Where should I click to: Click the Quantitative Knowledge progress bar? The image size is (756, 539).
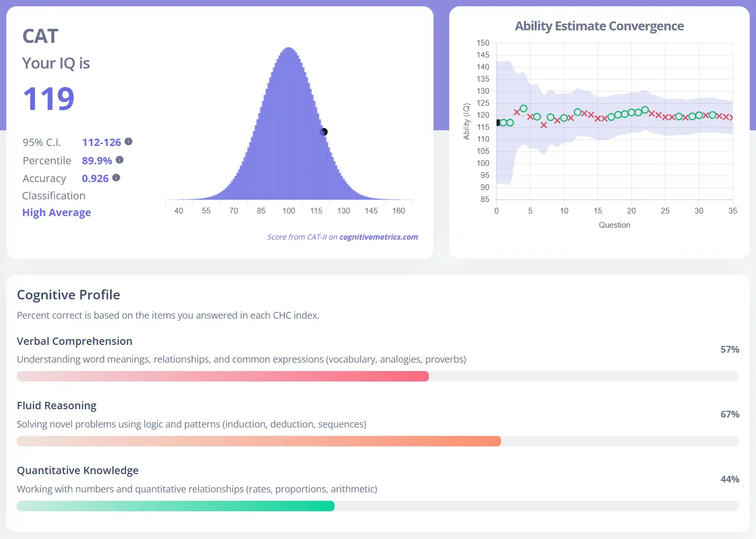tap(175, 506)
